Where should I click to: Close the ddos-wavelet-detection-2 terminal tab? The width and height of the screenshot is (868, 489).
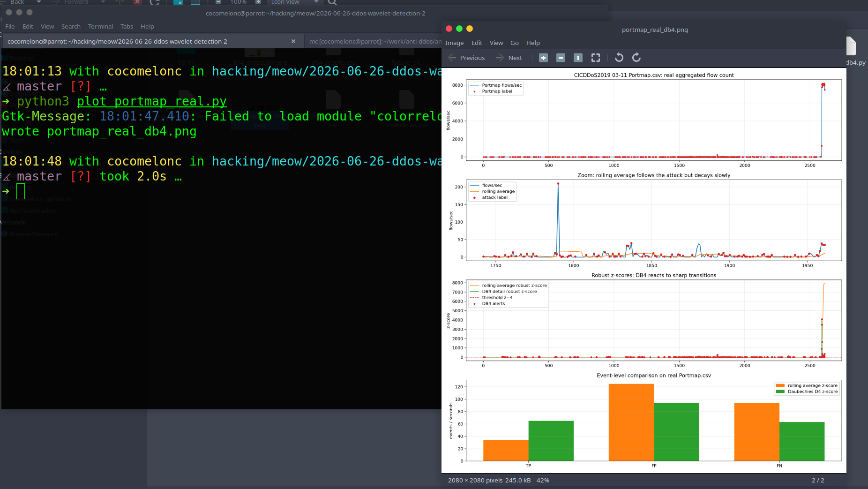coord(293,41)
